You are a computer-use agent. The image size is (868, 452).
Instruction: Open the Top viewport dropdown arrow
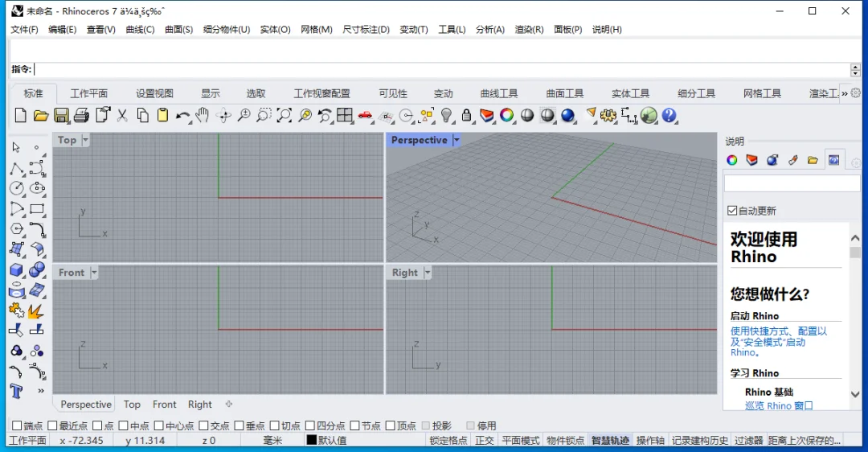[85, 140]
